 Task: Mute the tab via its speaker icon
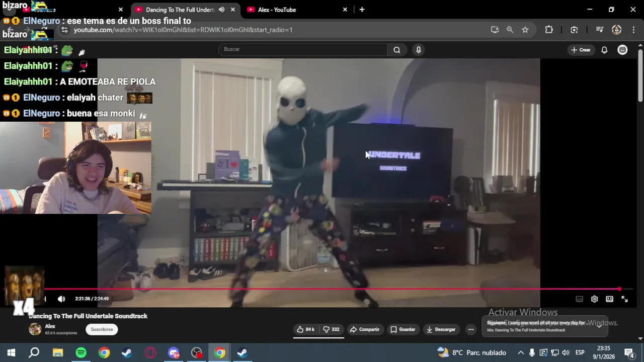221,10
